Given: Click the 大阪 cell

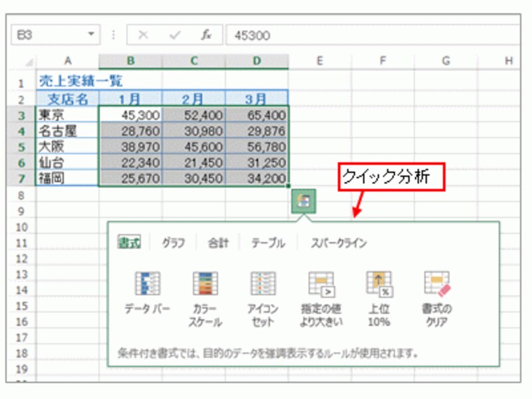Looking at the screenshot, I should (x=68, y=146).
